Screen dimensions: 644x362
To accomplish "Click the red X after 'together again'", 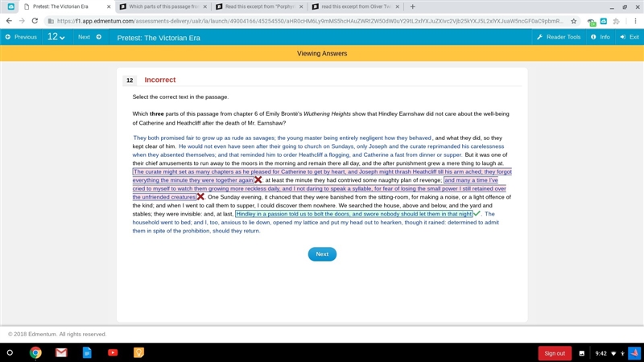I will [258, 179].
